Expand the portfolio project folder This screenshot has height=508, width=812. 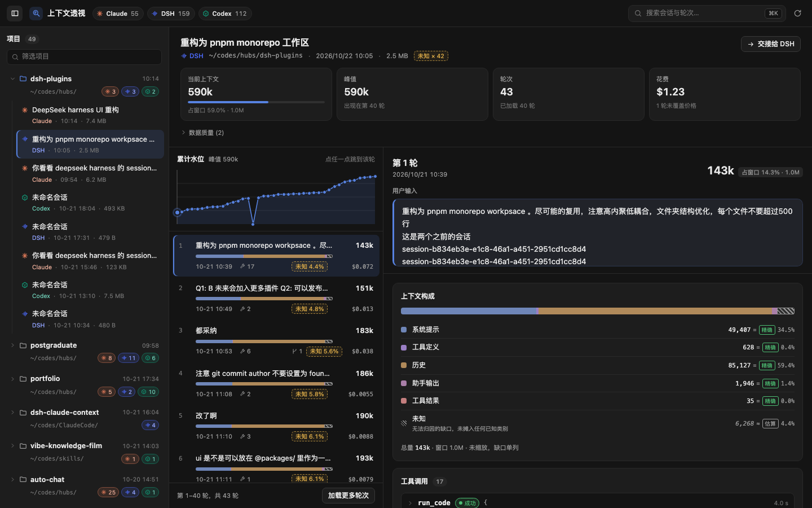[x=12, y=379]
